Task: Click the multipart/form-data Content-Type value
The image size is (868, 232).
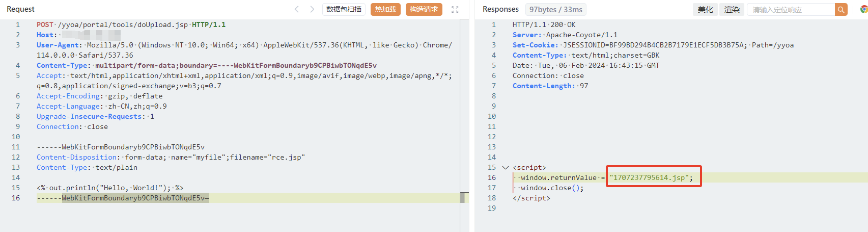Action: pos(236,65)
